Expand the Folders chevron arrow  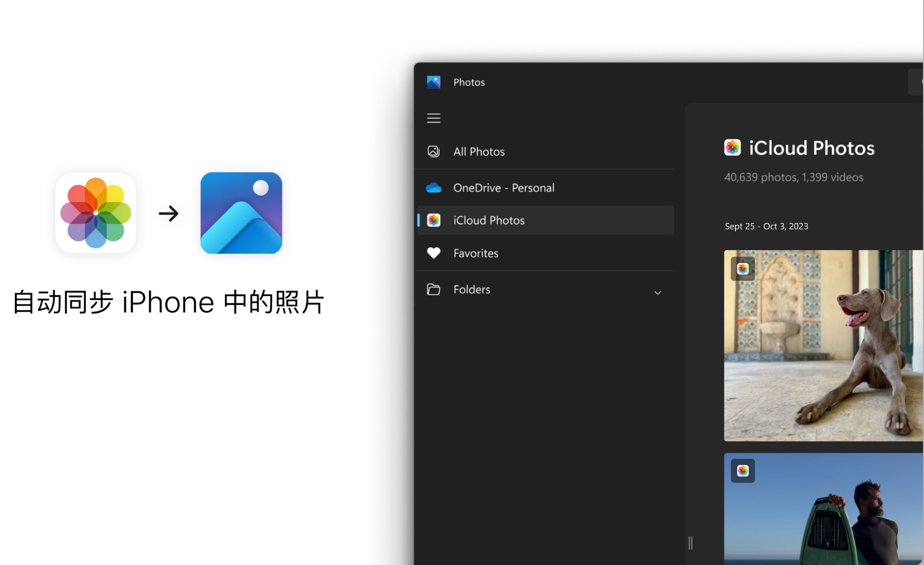(658, 293)
